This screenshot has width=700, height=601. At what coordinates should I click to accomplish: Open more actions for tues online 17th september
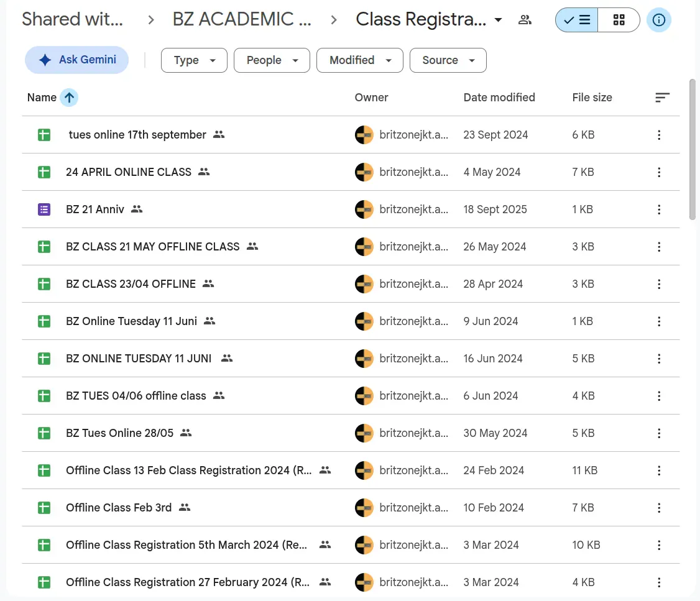point(659,135)
